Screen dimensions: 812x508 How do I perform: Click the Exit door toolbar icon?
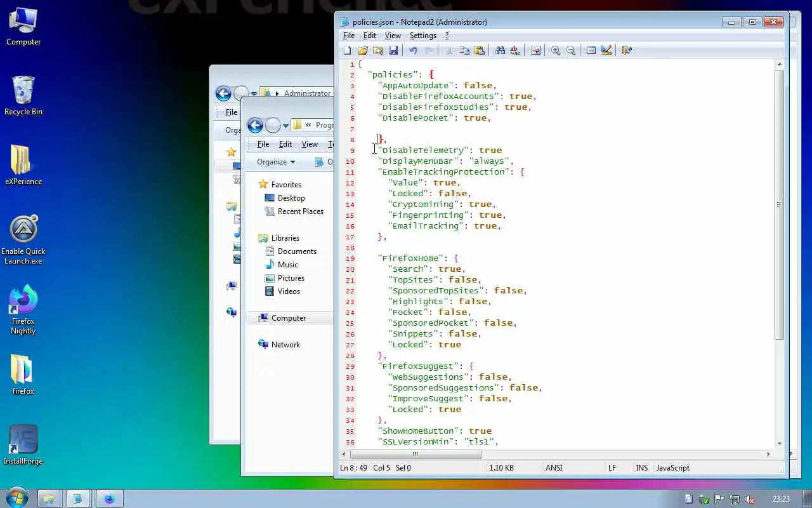tap(627, 50)
